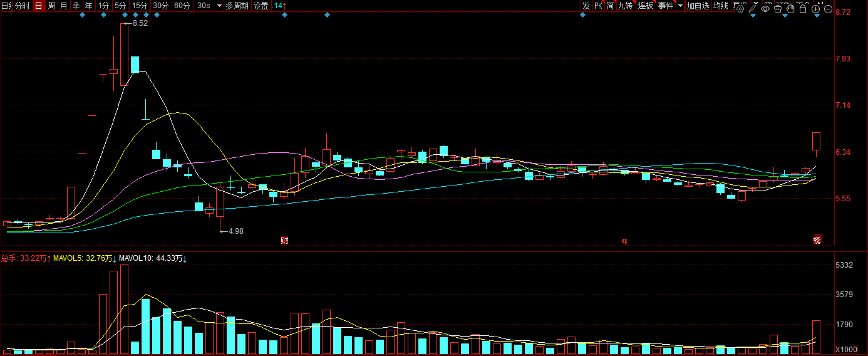Expand dropdown arrow next to 事件

[x=680, y=6]
